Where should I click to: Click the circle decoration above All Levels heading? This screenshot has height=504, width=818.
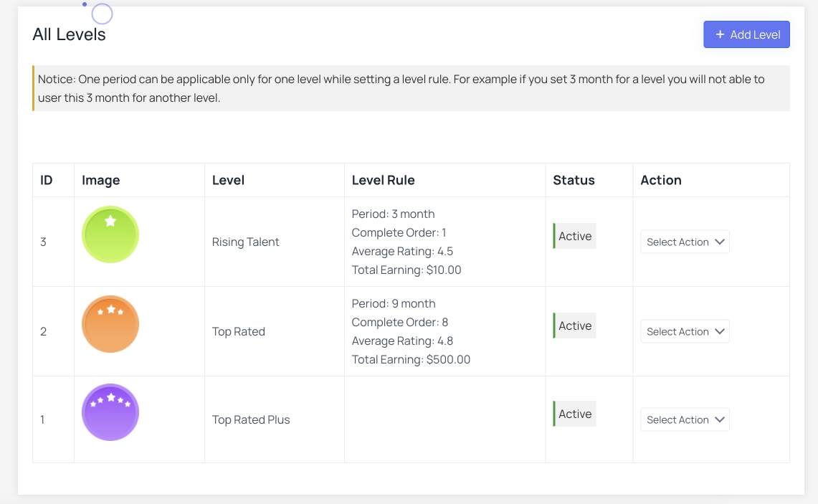click(x=101, y=14)
